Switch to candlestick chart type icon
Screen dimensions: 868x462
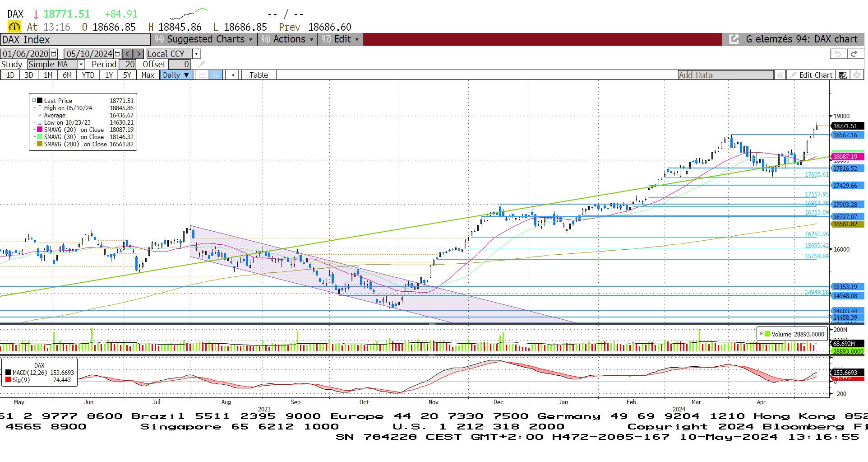[216, 75]
